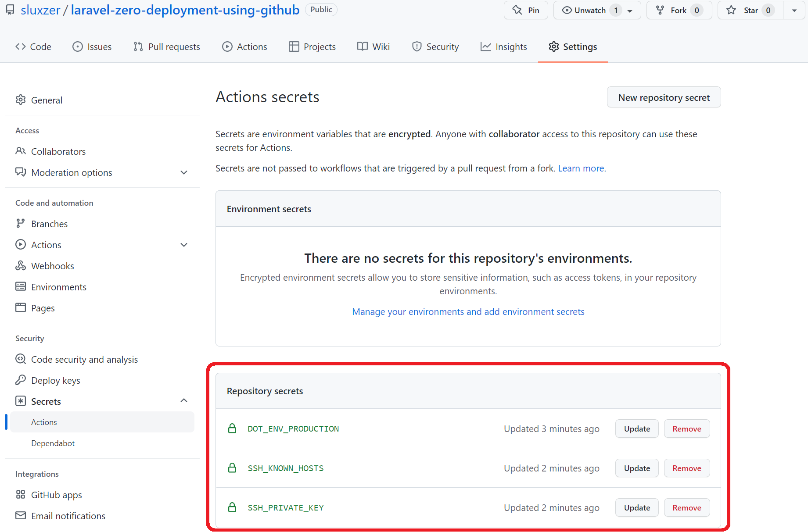Update the SSH_PRIVATE_KEY secret

637,507
